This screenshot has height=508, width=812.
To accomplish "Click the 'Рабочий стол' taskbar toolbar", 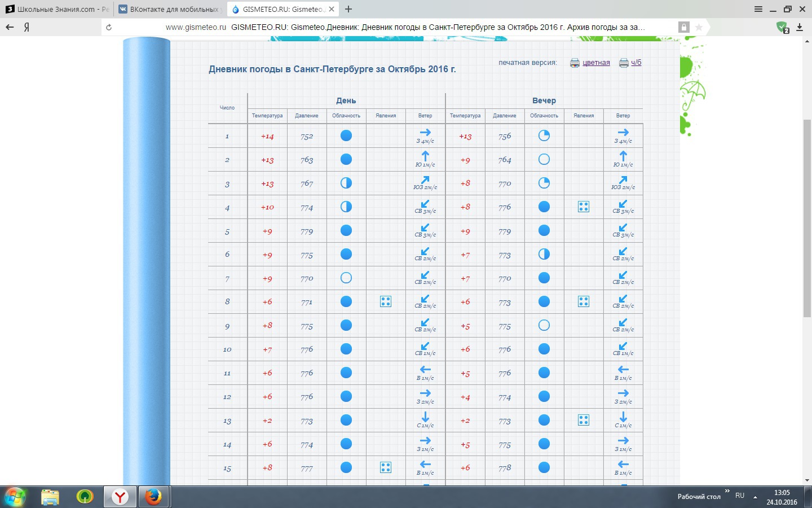I will point(699,497).
